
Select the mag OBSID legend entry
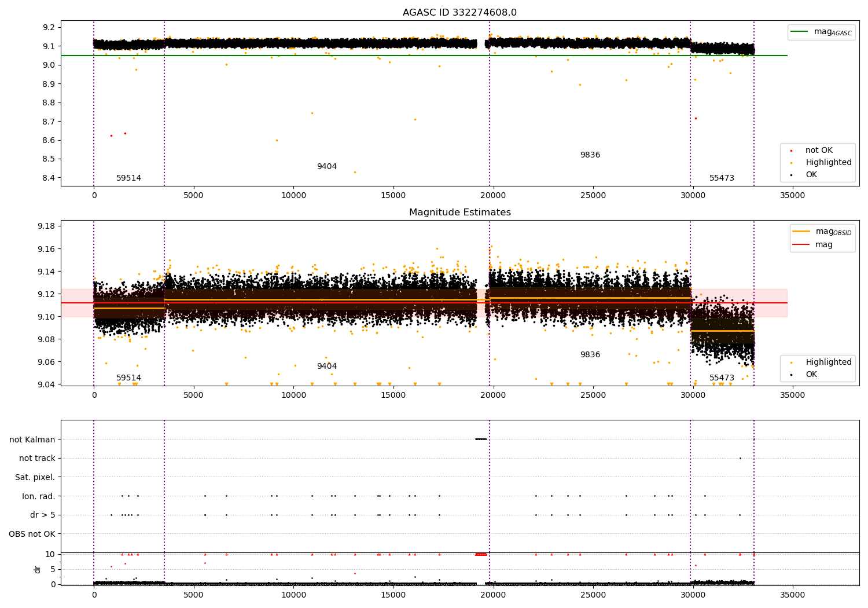click(822, 232)
